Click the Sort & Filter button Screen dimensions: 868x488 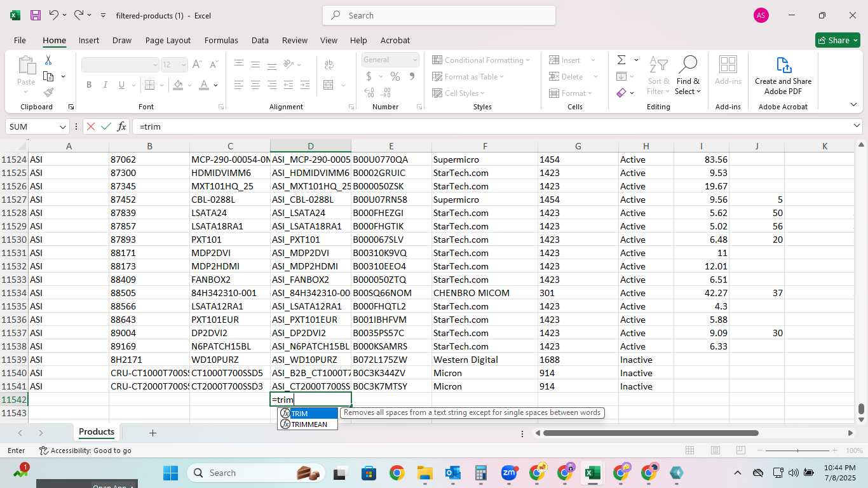[658, 76]
